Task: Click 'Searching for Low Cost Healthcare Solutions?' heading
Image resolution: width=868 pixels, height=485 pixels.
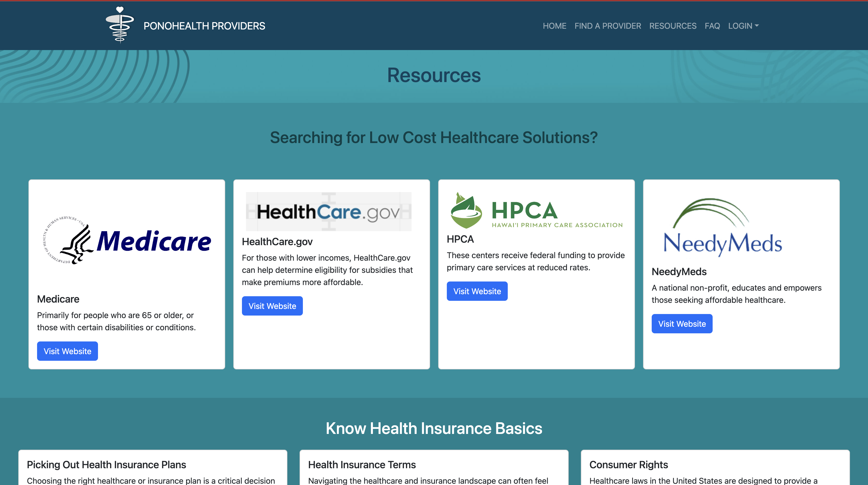Action: coord(434,138)
